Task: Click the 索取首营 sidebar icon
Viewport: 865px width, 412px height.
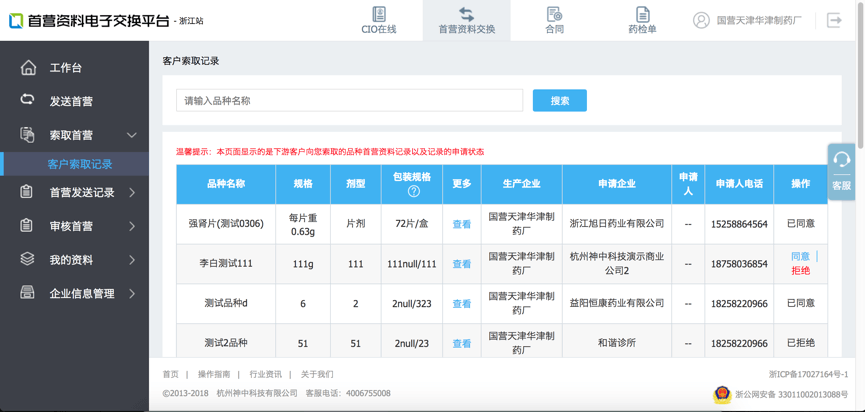Action: coord(28,135)
